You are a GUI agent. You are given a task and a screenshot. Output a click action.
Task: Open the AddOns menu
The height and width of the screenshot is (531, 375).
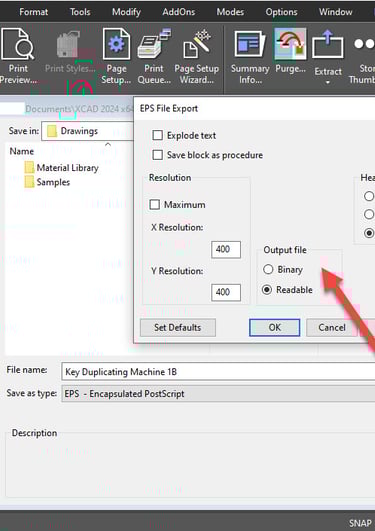pyautogui.click(x=179, y=12)
